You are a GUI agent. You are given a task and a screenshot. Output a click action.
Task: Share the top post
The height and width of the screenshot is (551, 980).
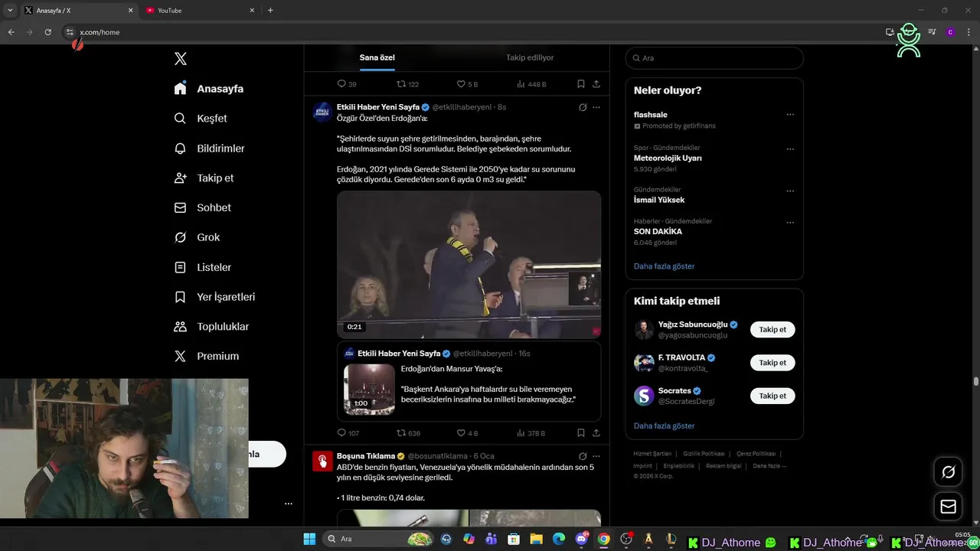tap(596, 84)
